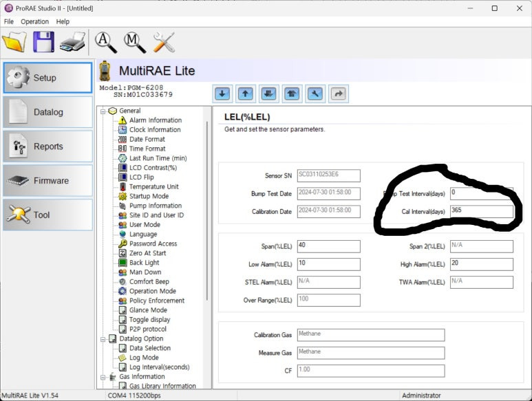Select Zero At Start tree item

pos(147,253)
